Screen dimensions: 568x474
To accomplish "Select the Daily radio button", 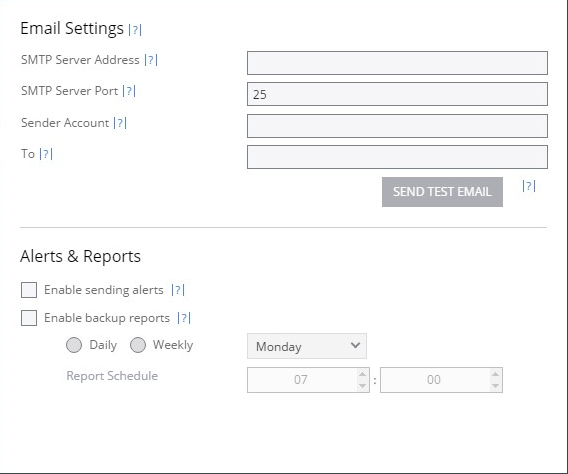I will pos(74,345).
